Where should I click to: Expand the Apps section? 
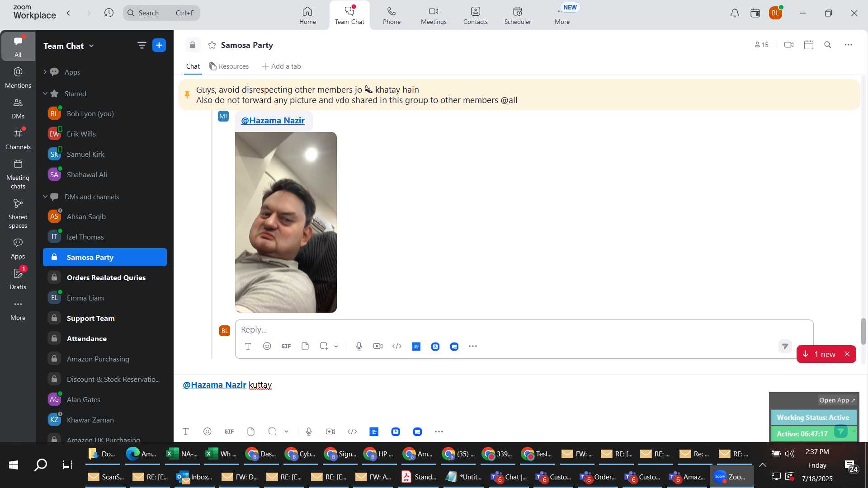tap(45, 72)
